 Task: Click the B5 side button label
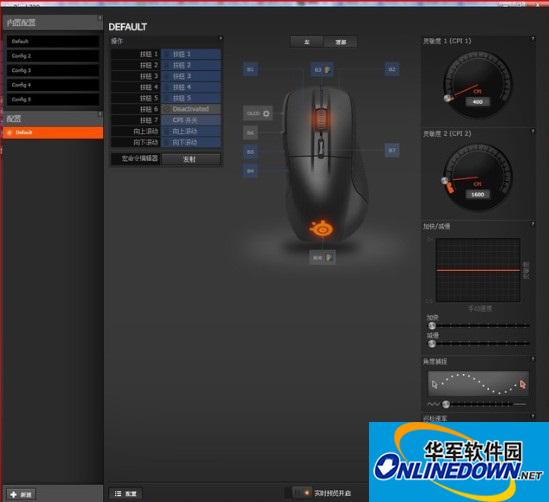250,152
